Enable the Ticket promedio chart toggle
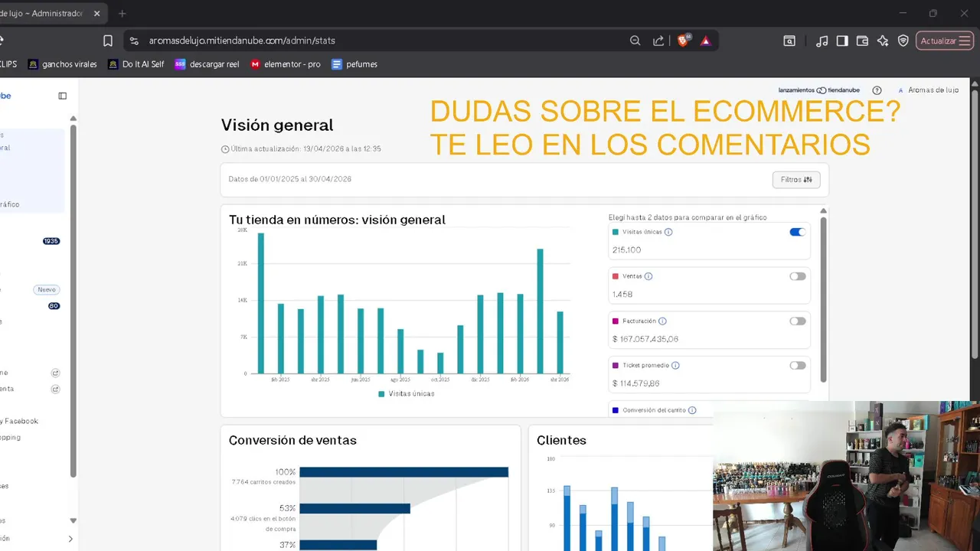 coord(797,366)
